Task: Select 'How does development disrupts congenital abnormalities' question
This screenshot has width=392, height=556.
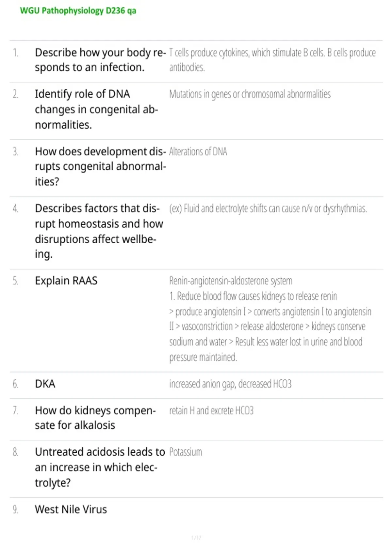Action: coord(101,166)
